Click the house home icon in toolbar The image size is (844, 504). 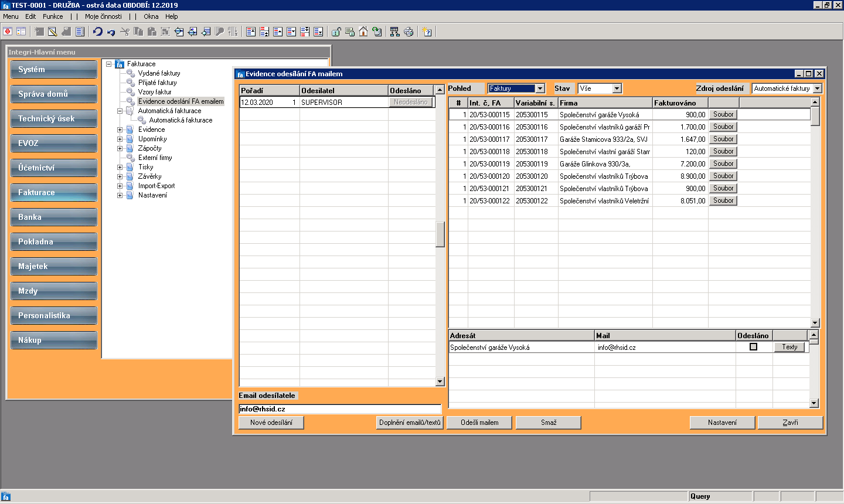pos(363,32)
